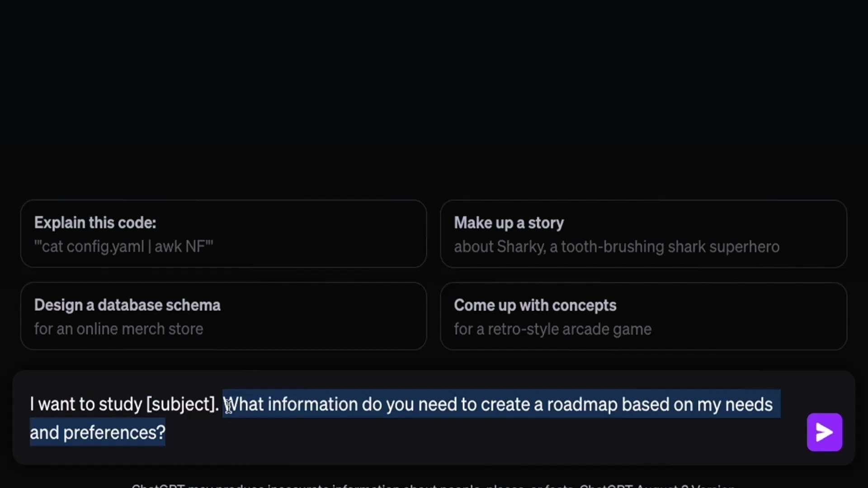Select the Sharky shark superhero story prompt
The image size is (868, 488).
pyautogui.click(x=644, y=234)
